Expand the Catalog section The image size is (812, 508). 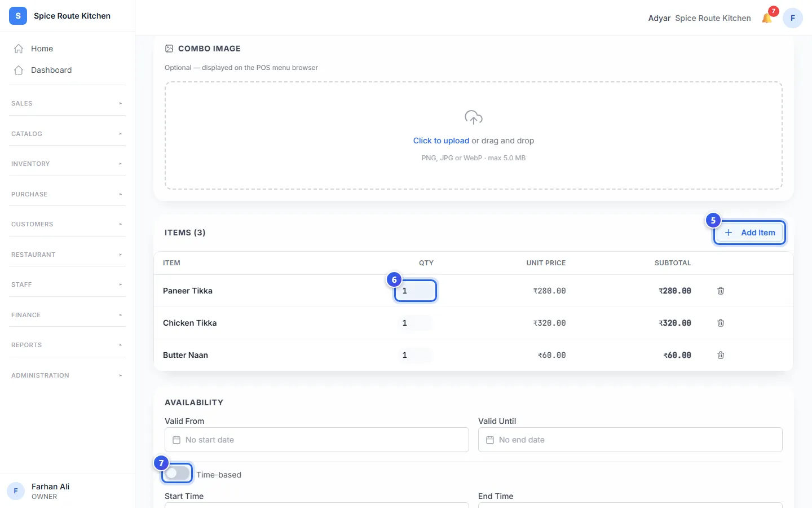(x=67, y=134)
